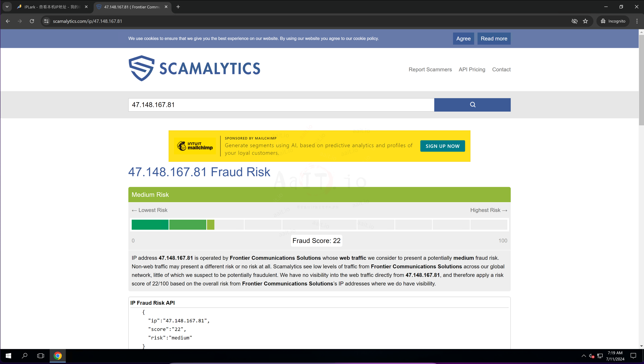Open the Report Scammers link

pos(430,69)
